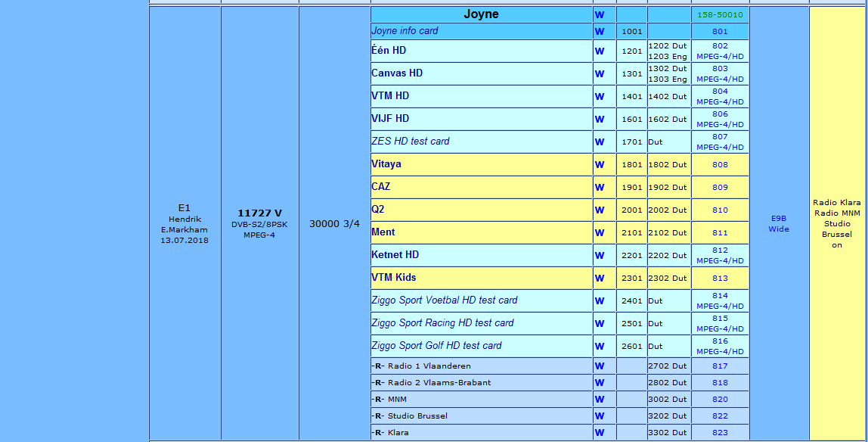Click the W link in the Studio Brussel row
Screen dimensions: 868x442
coord(600,416)
